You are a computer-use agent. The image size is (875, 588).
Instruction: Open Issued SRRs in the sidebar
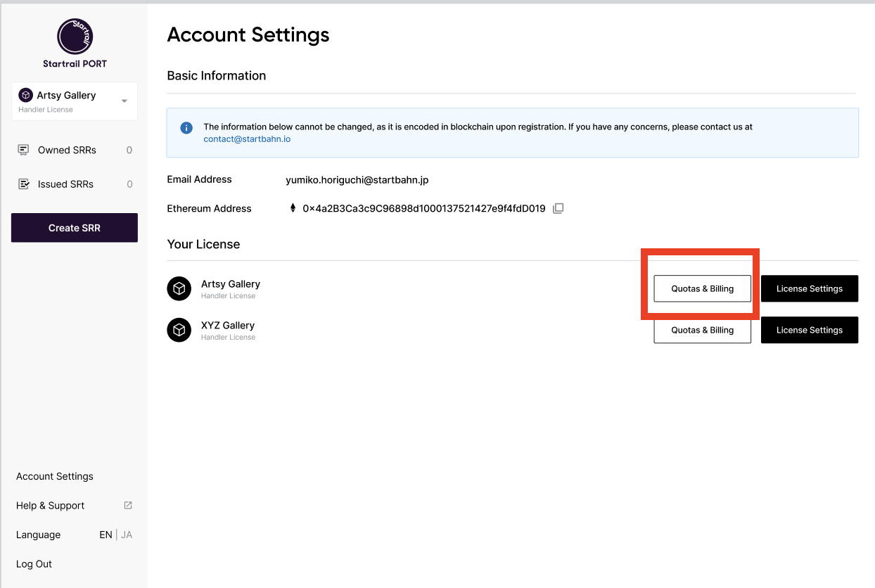coord(65,184)
